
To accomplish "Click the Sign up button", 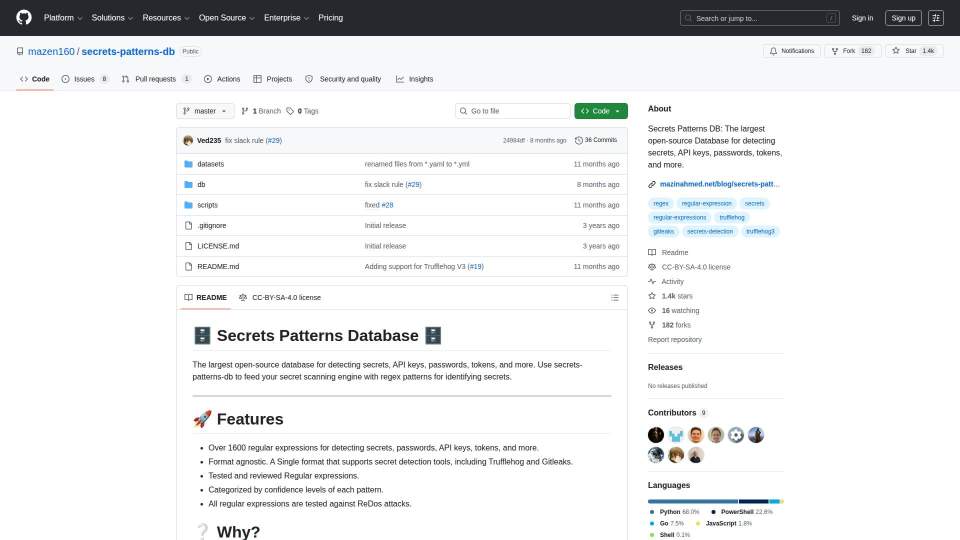I will point(903,18).
